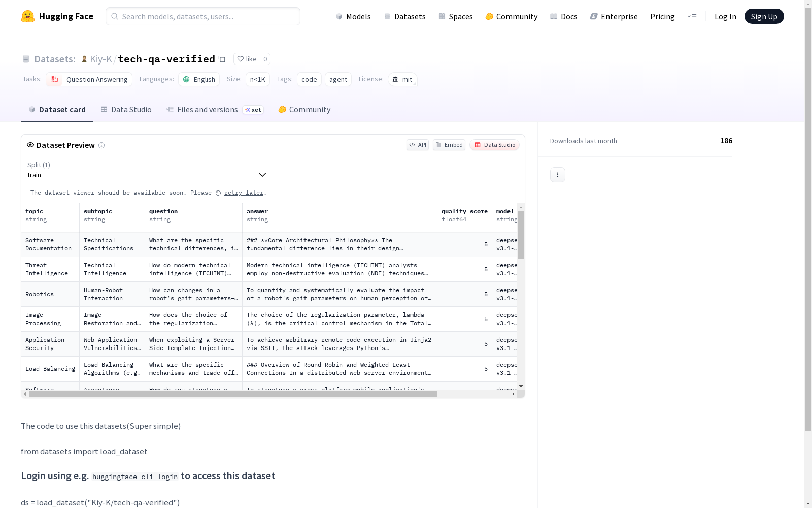Screen dimensions: 812x508
Task: Click the n<1K size tag
Action: pyautogui.click(x=258, y=79)
